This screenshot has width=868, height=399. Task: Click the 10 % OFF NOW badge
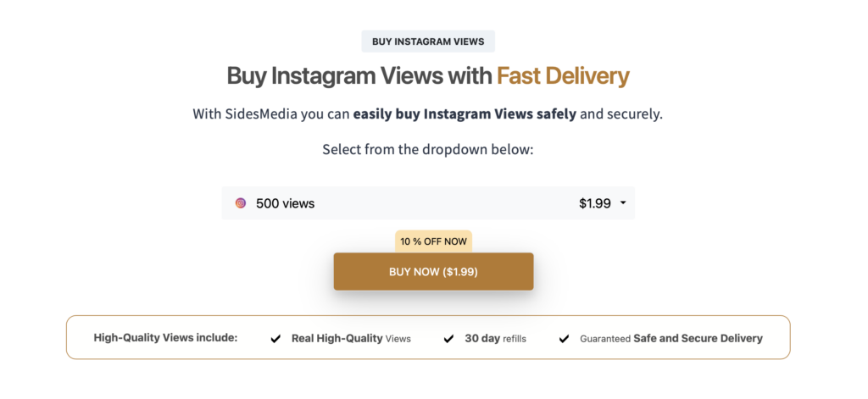pos(433,241)
